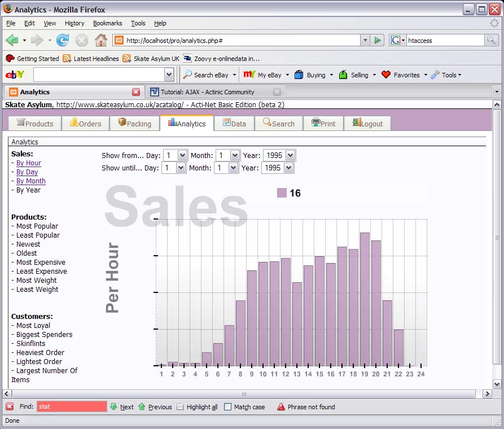
Task: Close the Analytics browser tab
Action: pyautogui.click(x=136, y=92)
